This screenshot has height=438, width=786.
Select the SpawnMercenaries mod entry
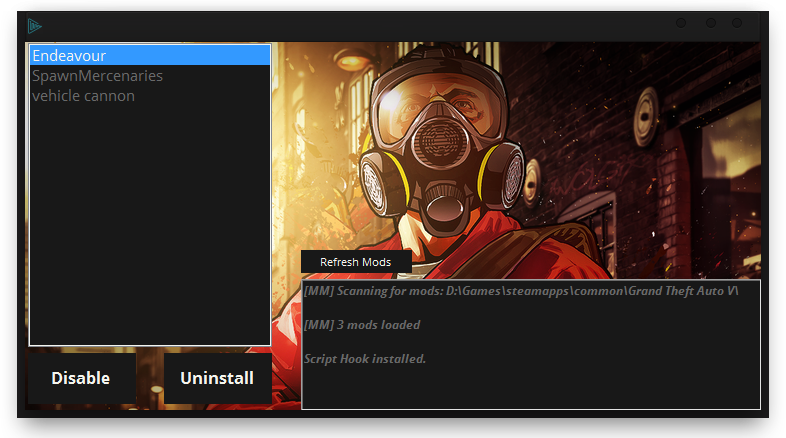150,76
